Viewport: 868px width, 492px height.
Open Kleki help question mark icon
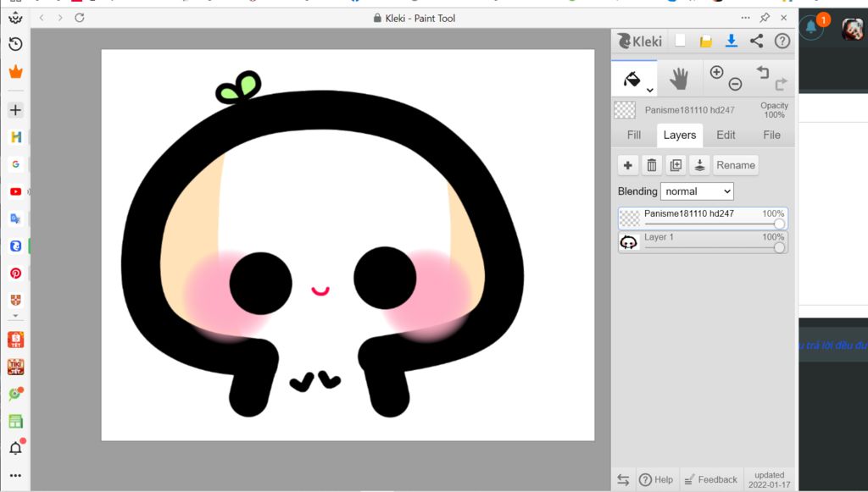(x=782, y=41)
